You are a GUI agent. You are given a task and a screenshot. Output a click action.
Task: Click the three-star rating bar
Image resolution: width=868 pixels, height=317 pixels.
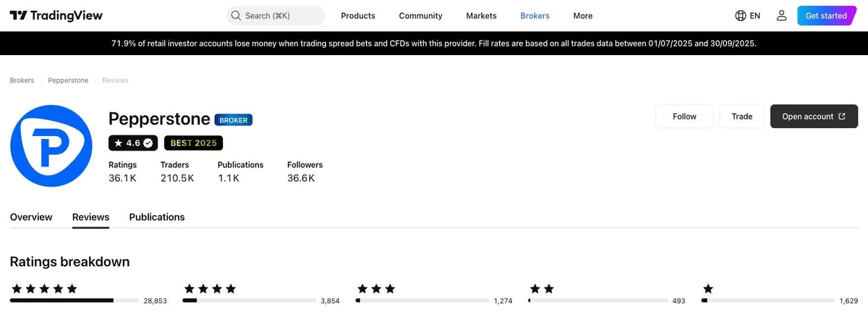tap(422, 300)
